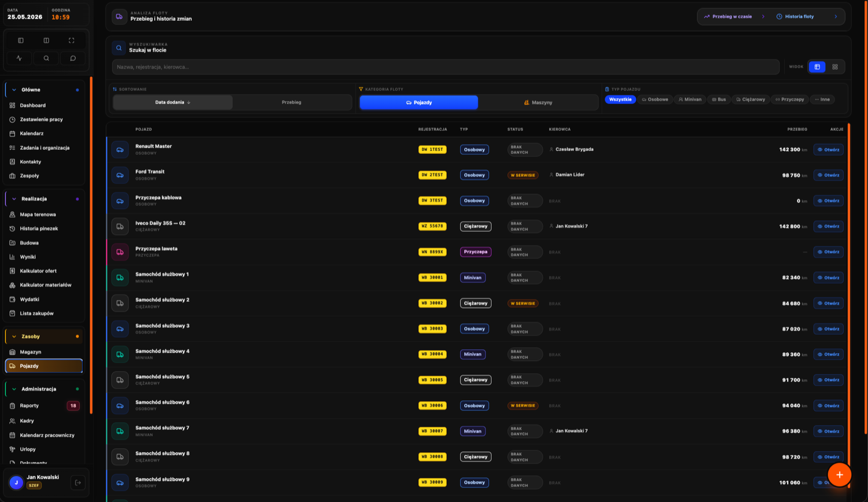Click the search magnifier icon in Wyszukiwarka
This screenshot has height=502, width=868.
click(x=119, y=48)
